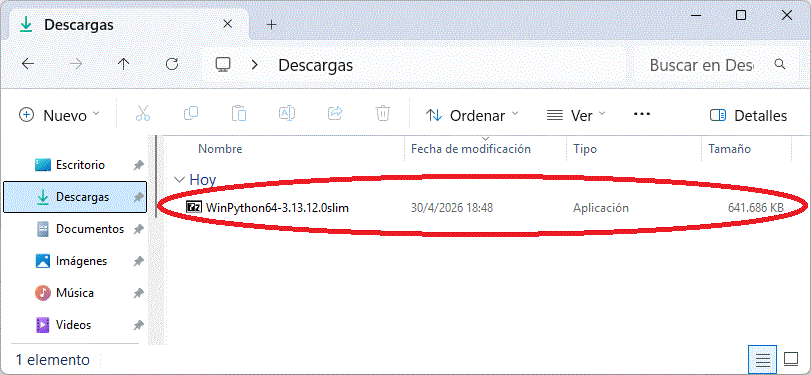Click the pin icon next to Documentos
The height and width of the screenshot is (375, 811).
(x=138, y=230)
